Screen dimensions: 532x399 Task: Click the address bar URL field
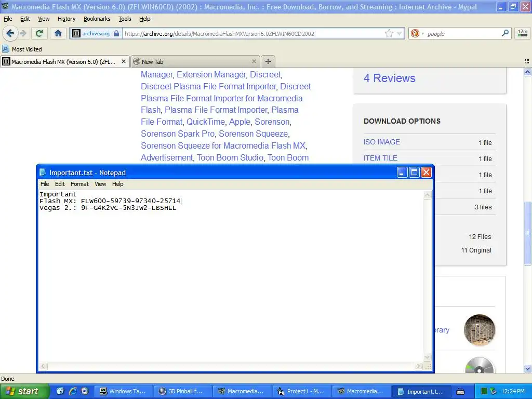coord(253,33)
